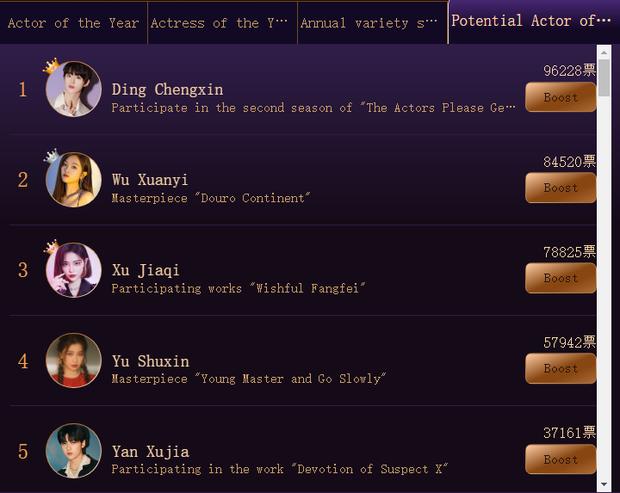
Task: Boost votes for Ding Chengxin
Action: 560,97
